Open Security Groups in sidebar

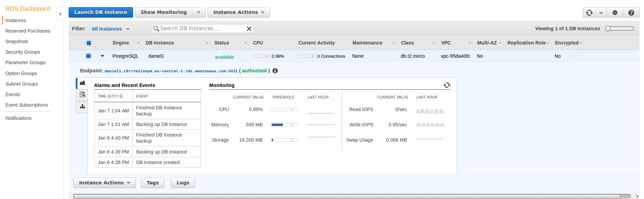click(23, 52)
